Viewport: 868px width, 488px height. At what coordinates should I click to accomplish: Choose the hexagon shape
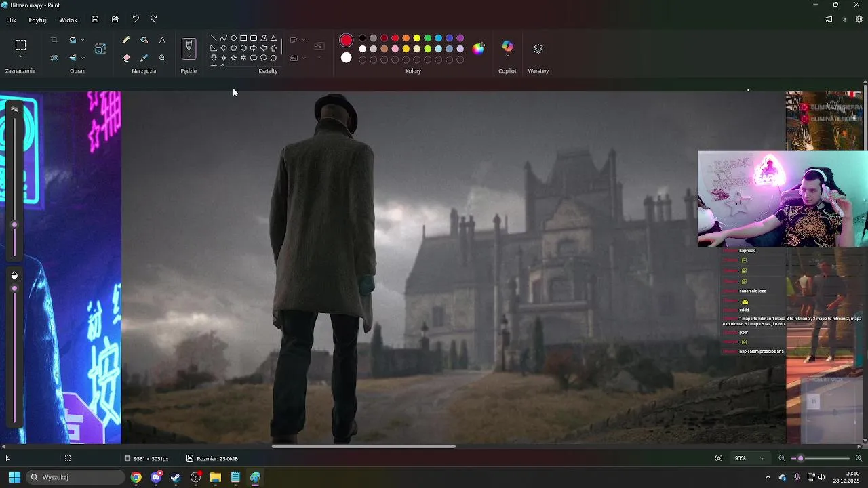[x=243, y=48]
